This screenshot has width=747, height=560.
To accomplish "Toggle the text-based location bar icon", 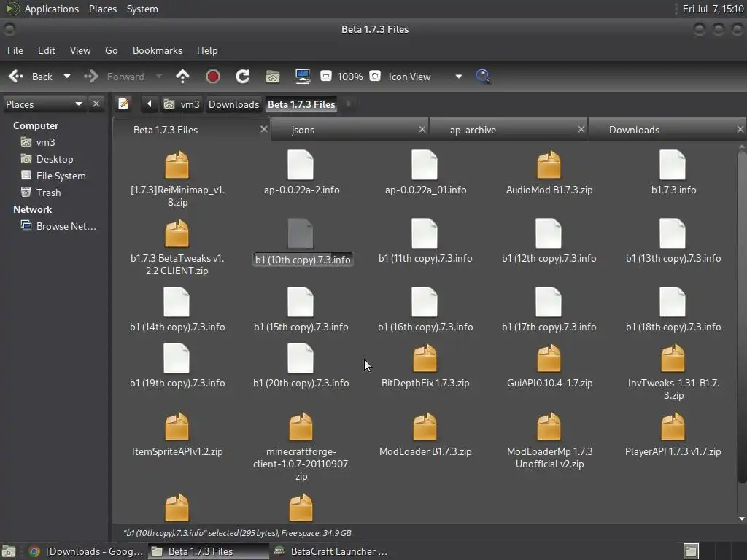I will tap(123, 104).
